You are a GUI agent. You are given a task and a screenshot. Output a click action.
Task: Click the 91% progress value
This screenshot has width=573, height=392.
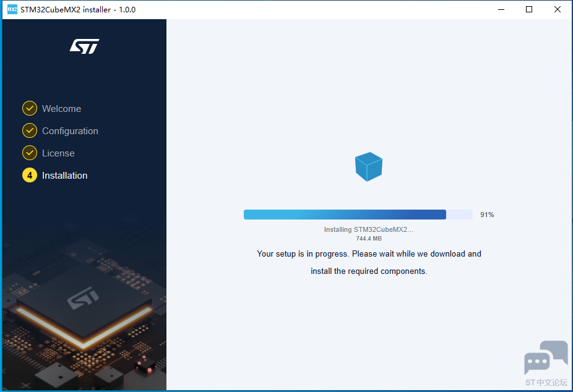point(487,215)
